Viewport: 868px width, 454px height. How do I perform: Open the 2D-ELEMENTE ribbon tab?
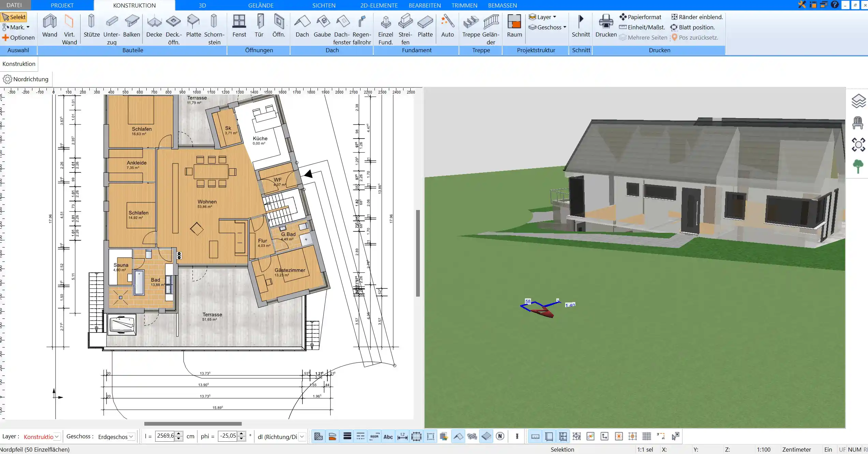[379, 5]
